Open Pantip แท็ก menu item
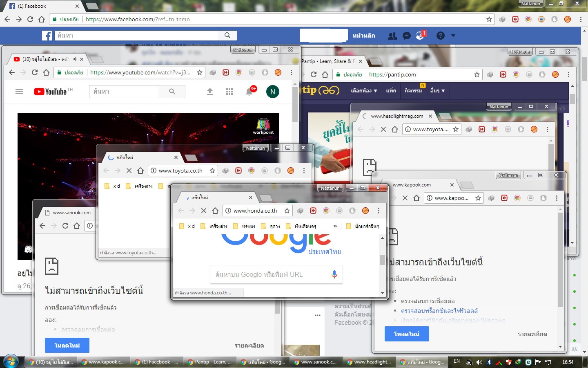This screenshot has height=368, width=588. click(391, 90)
